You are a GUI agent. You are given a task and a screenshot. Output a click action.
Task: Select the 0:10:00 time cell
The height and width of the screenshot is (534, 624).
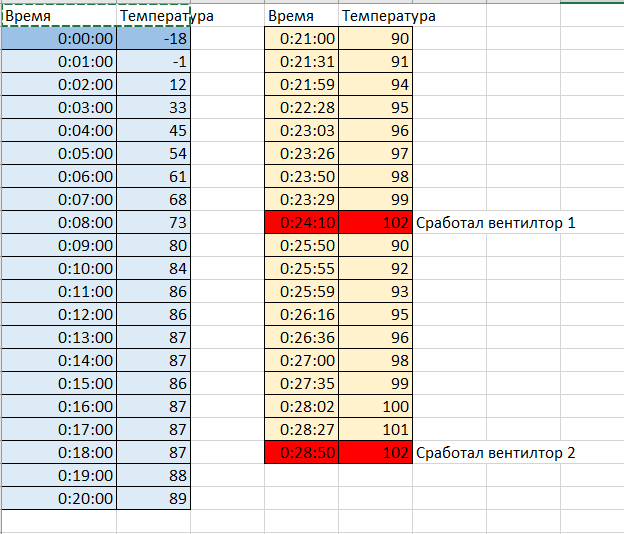(x=58, y=268)
